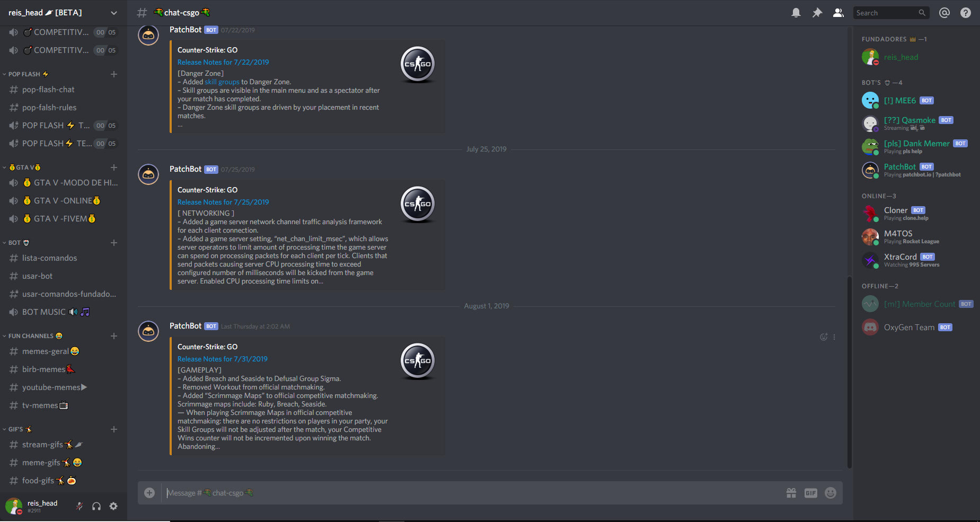Expand the reis_head server dropdown menu
Viewport: 980px width, 522px height.
[x=113, y=13]
